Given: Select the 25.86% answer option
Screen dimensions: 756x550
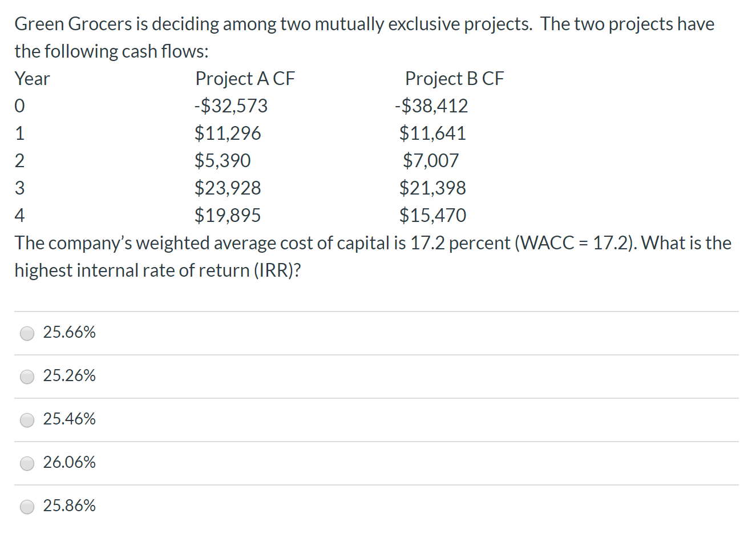Looking at the screenshot, I should point(27,507).
